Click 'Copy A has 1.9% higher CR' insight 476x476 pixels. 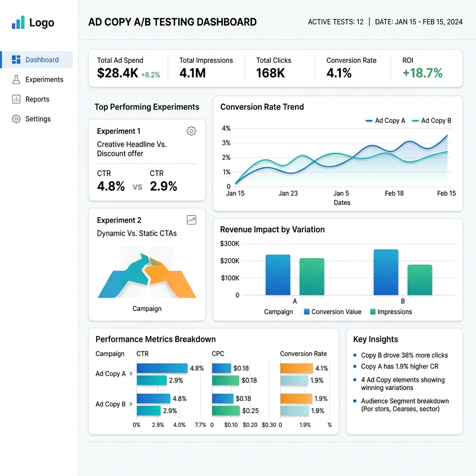click(x=399, y=366)
